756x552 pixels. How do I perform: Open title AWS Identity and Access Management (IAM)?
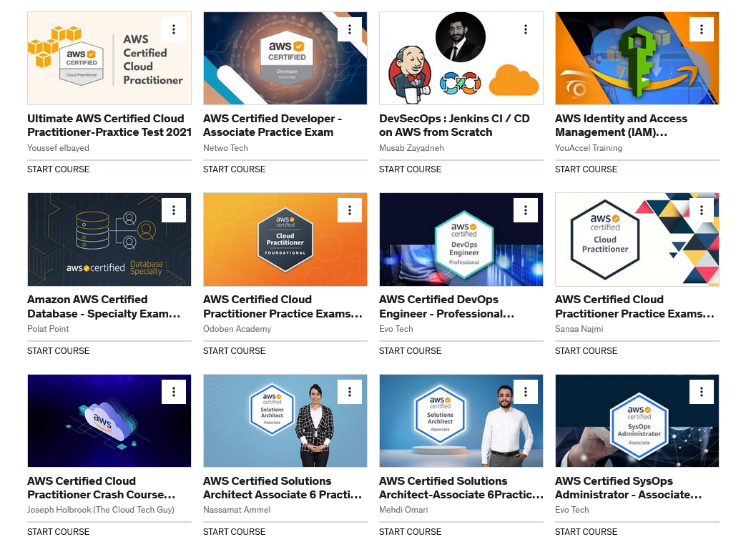(x=621, y=125)
